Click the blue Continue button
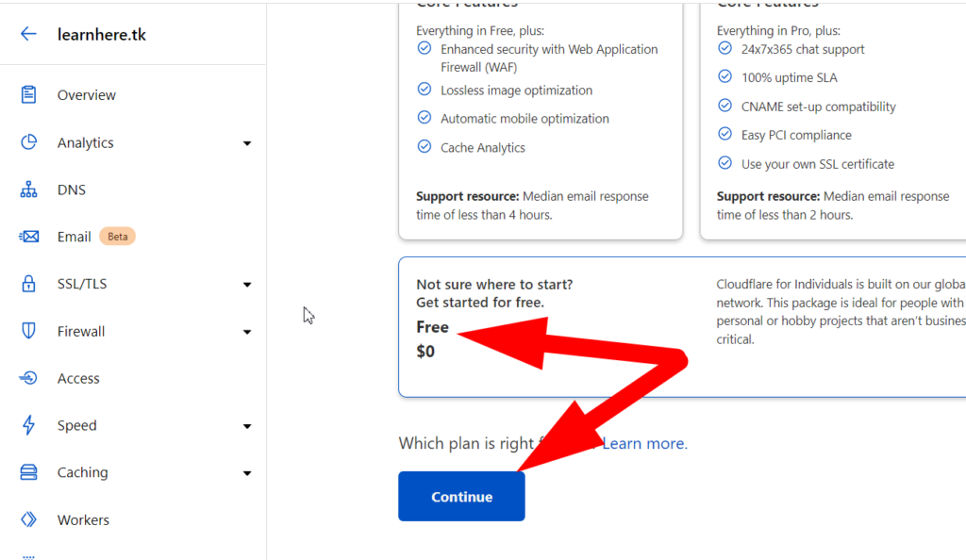Image resolution: width=966 pixels, height=560 pixels. tap(461, 496)
